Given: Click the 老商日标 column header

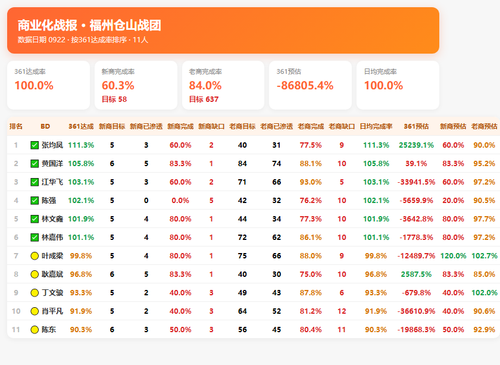Looking at the screenshot, I should (x=242, y=126).
